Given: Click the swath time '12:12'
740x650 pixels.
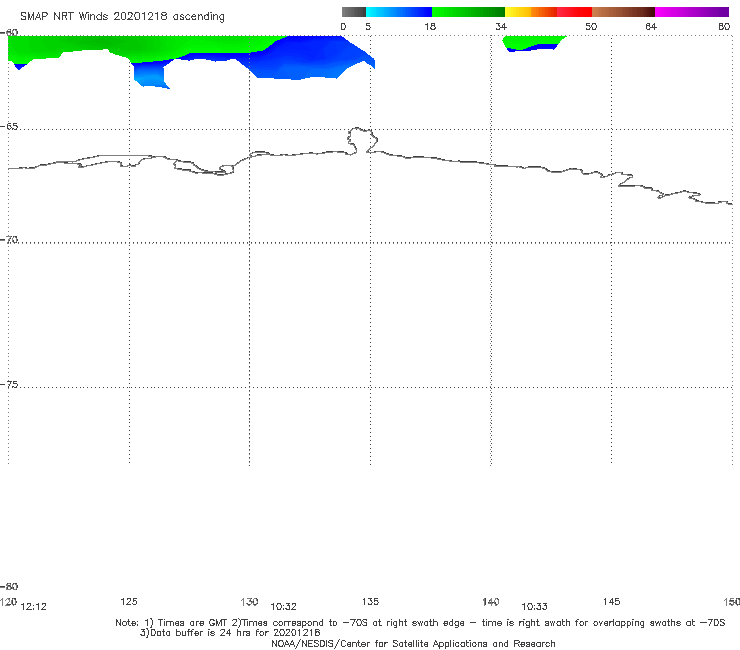Looking at the screenshot, I should tap(34, 607).
